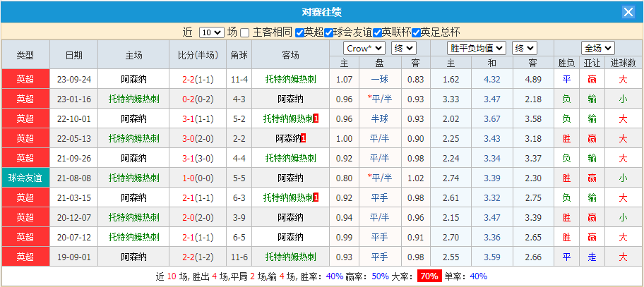Disable the 英联杯 filter checkbox
Screen dimensions: 644x287
[377, 32]
